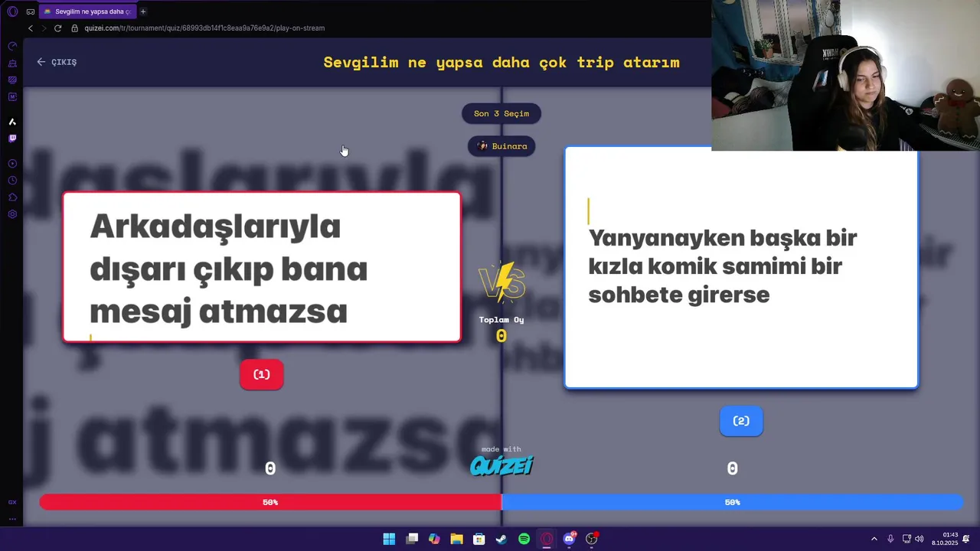Open OBS Studio from the taskbar
Viewport: 980px width, 551px height.
[592, 539]
